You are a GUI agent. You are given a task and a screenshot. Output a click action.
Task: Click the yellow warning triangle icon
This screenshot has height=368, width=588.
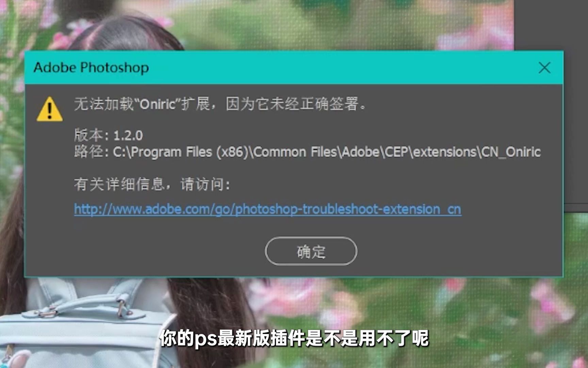50,109
